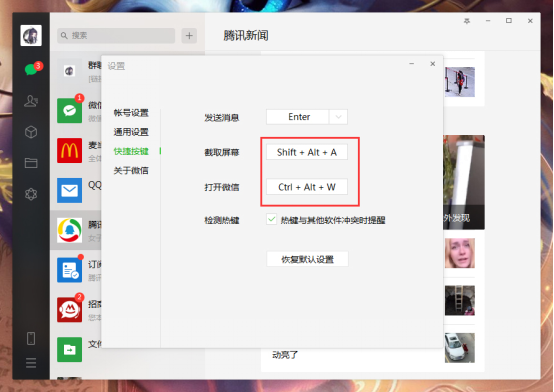
Task: Click the plus button beside search
Action: click(x=189, y=36)
